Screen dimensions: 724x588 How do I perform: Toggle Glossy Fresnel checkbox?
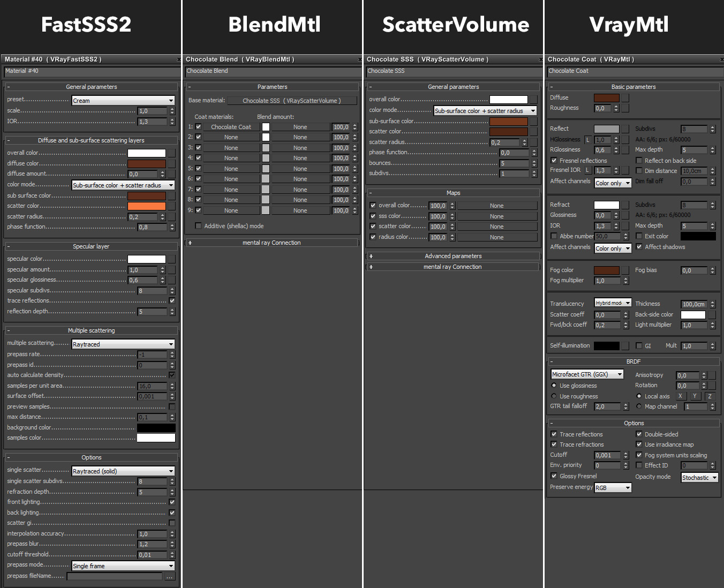[x=554, y=476]
